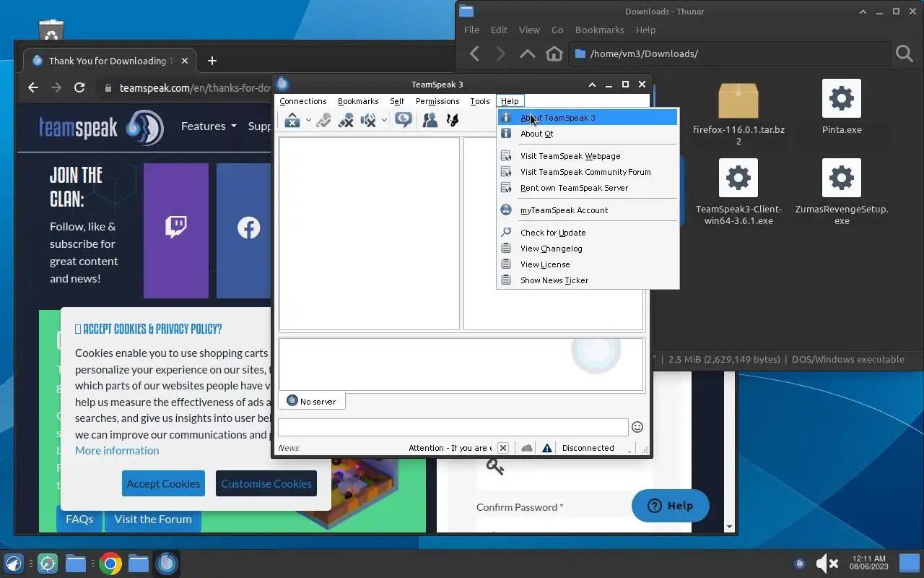Open the Permissions menu in TeamSpeak
Viewport: 924px width, 578px height.
[x=437, y=101]
